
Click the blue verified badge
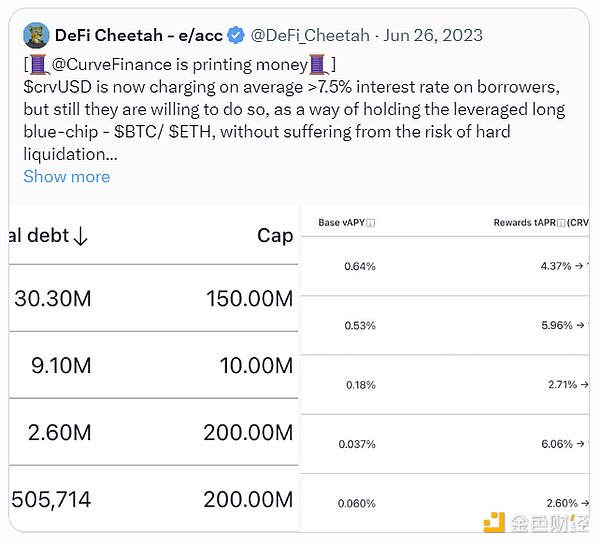235,36
